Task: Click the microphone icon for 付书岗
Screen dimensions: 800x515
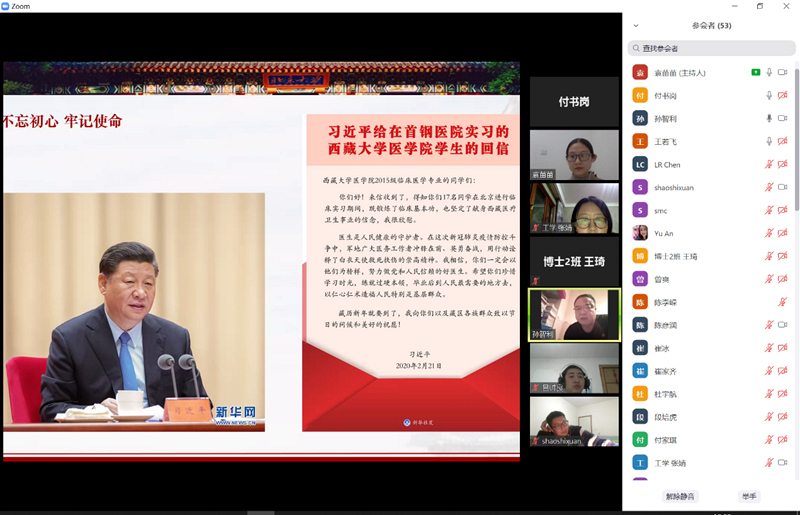Action: (769, 95)
